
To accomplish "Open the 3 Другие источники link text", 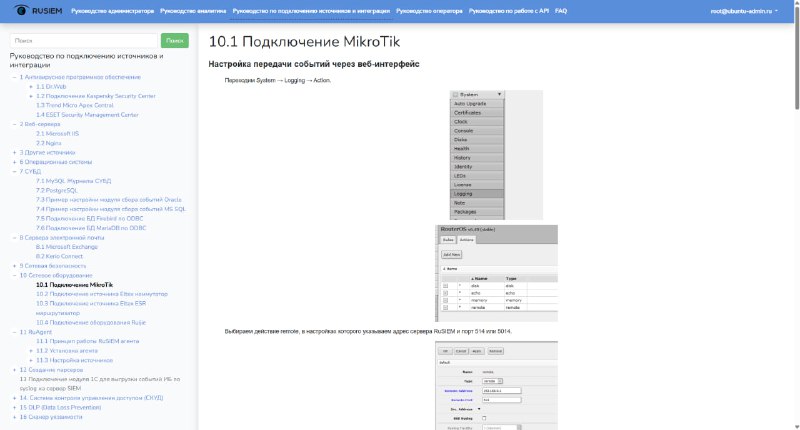I will pos(47,153).
